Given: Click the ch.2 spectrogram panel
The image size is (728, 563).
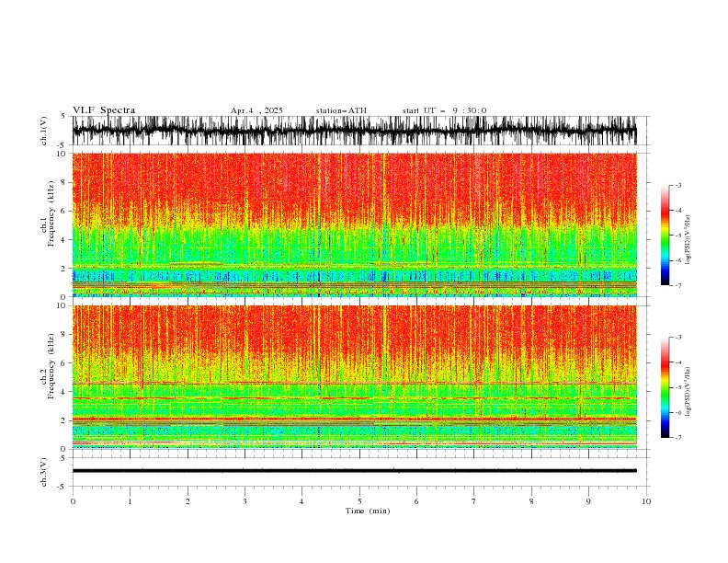Looking at the screenshot, I should click(x=354, y=377).
